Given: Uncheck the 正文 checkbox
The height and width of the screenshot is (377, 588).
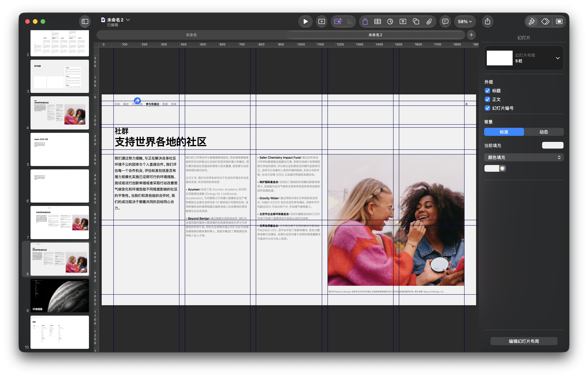Looking at the screenshot, I should [x=487, y=99].
